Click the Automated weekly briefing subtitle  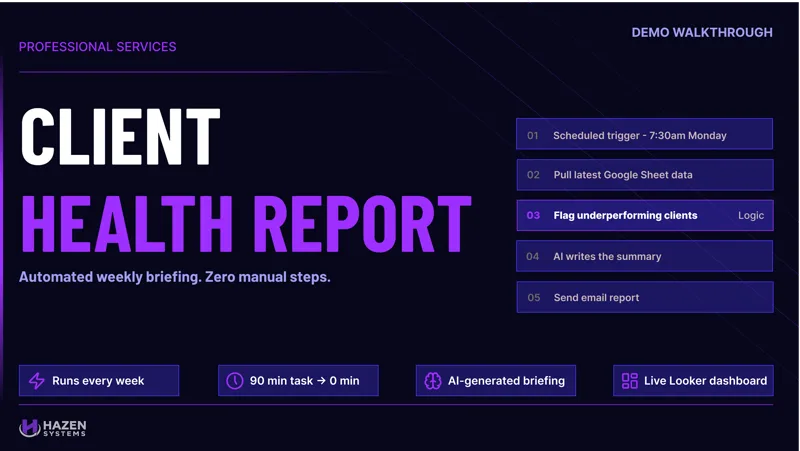174,277
